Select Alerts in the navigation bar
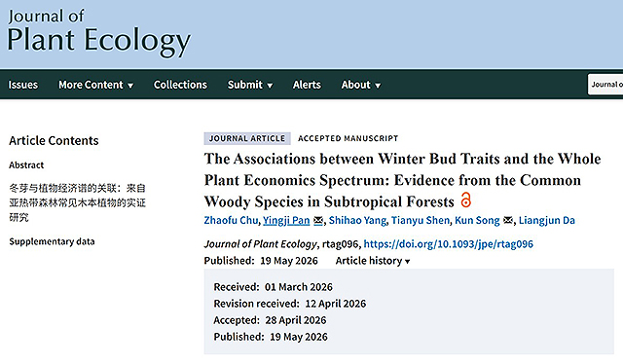This screenshot has width=623, height=364. click(307, 85)
